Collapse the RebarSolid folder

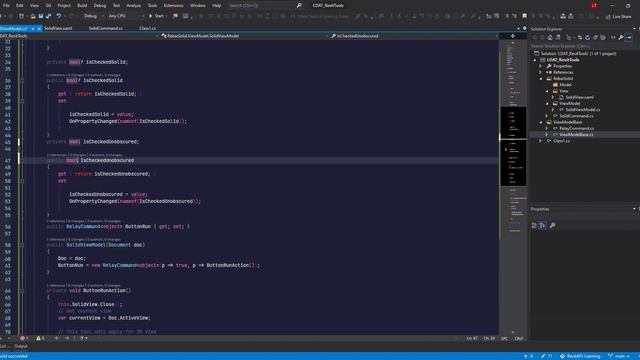541,78
